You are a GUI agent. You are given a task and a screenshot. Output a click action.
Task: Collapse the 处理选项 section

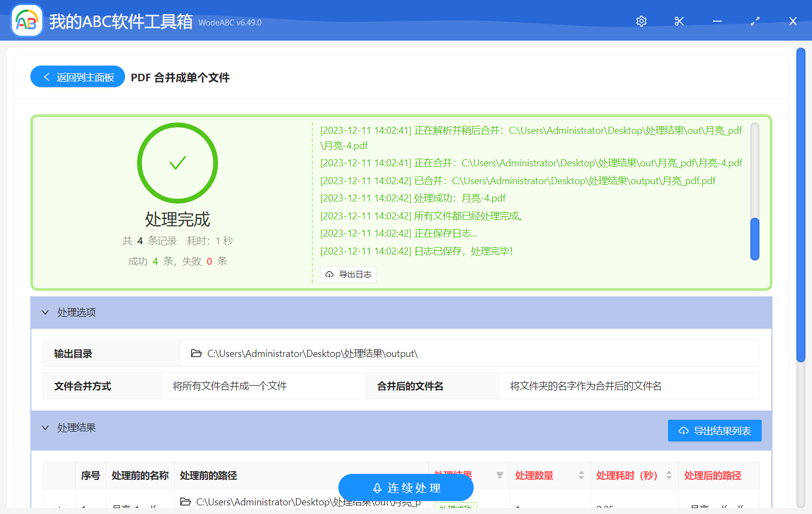45,313
